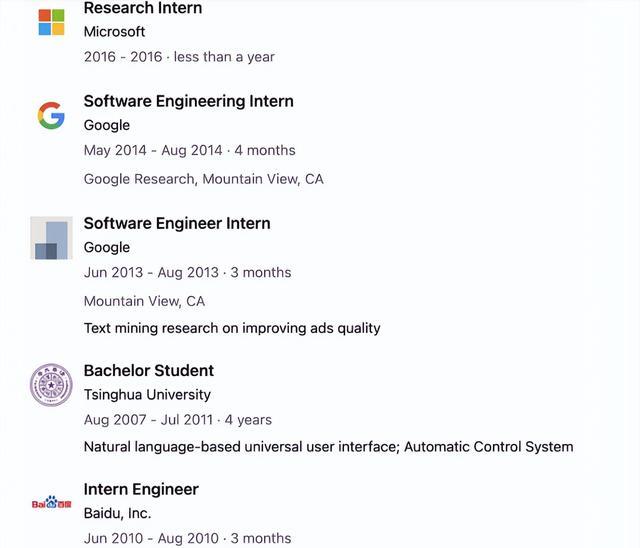Select the Software Engineer Intern title
The image size is (640, 548).
(177, 224)
